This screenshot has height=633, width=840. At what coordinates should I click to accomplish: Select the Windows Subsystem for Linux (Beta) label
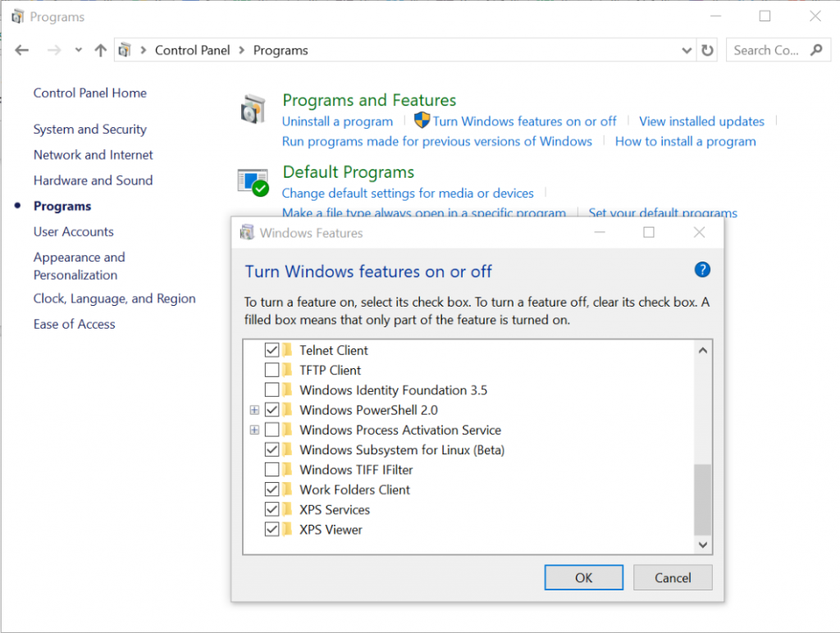click(402, 450)
